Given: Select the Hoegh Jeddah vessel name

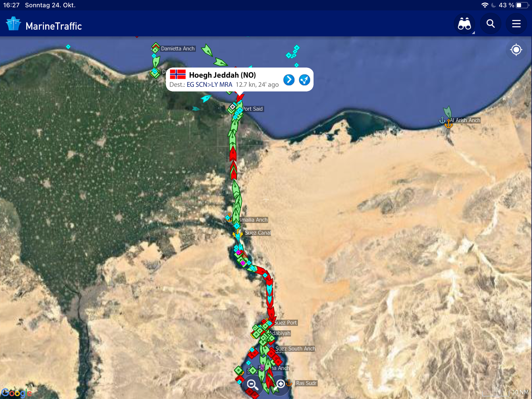Looking at the screenshot, I should [x=222, y=75].
